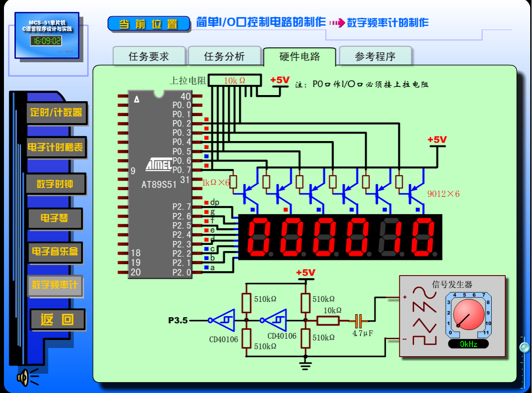
Task: Click the 信号发生器 title
Action: click(452, 284)
